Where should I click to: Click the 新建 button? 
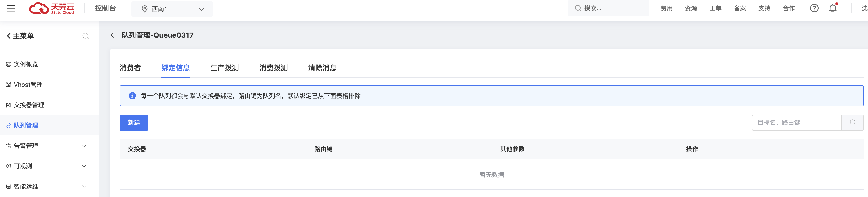click(134, 123)
